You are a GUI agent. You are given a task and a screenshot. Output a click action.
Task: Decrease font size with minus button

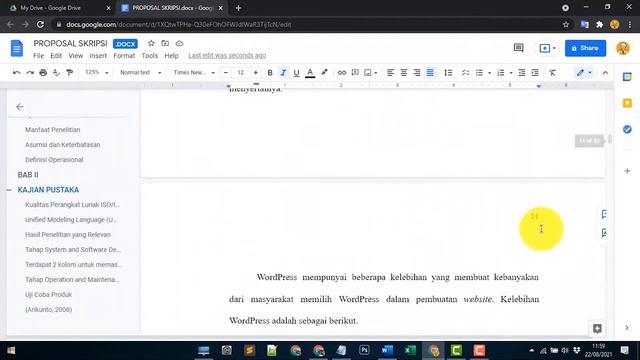pos(226,73)
